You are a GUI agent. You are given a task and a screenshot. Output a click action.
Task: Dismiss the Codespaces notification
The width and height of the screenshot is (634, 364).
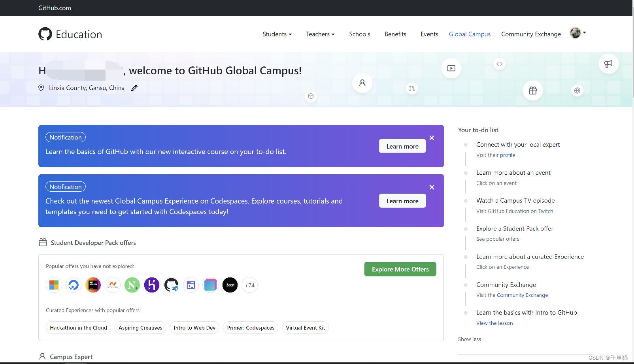tap(432, 187)
